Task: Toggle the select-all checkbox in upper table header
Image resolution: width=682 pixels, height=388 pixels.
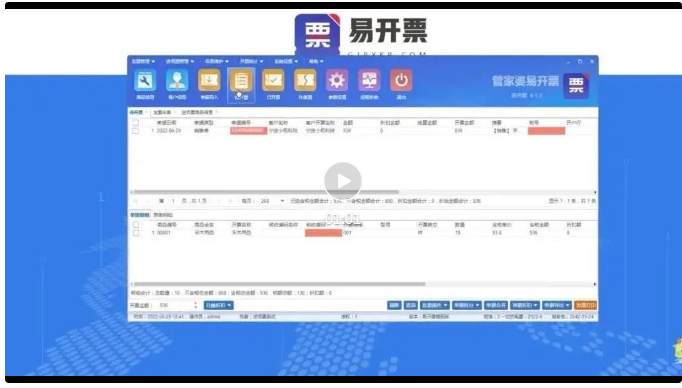Action: click(x=136, y=123)
